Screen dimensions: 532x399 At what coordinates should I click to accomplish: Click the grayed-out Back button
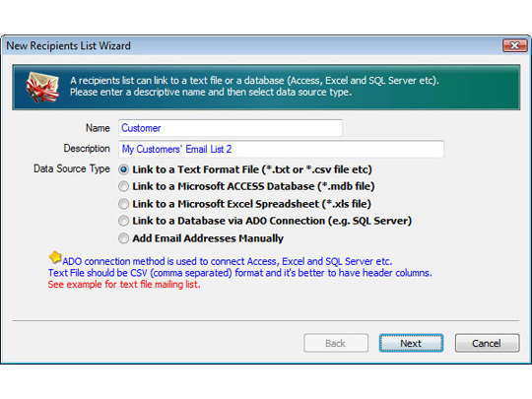(x=336, y=343)
